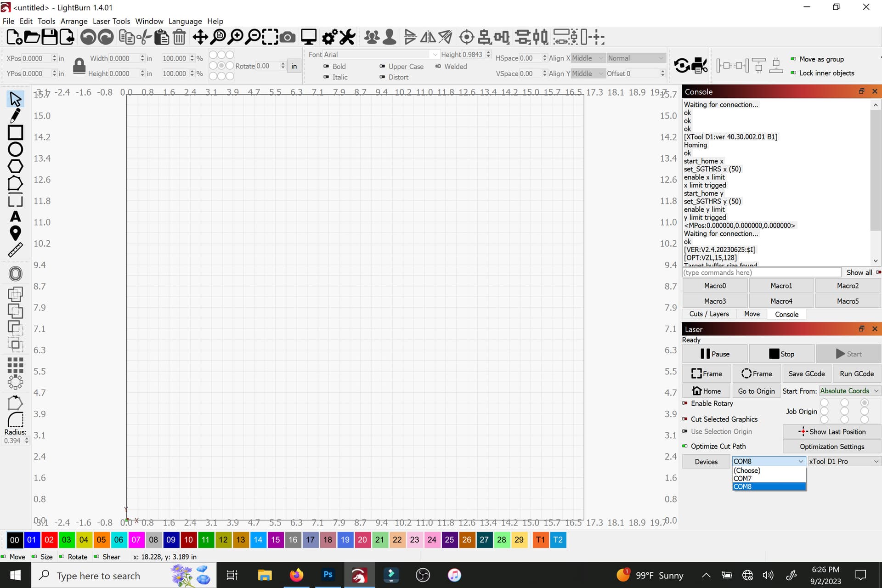Open the Offset Shapes tool

[15, 274]
